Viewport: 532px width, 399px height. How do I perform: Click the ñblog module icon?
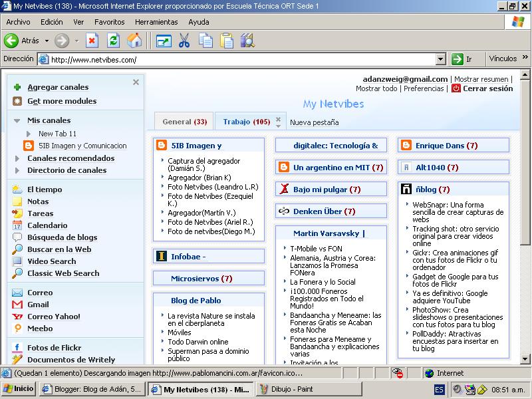(406, 189)
